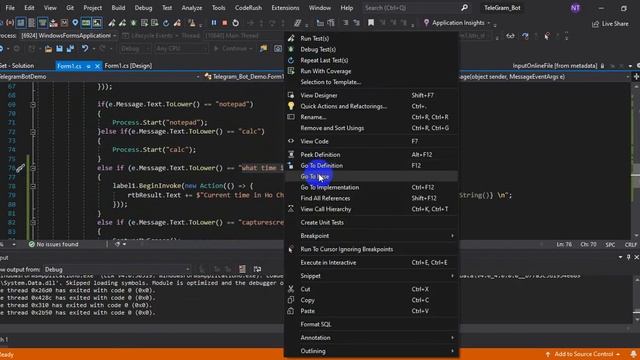Click the Save icon in the toolbar
640x360 pixels.
point(60,49)
